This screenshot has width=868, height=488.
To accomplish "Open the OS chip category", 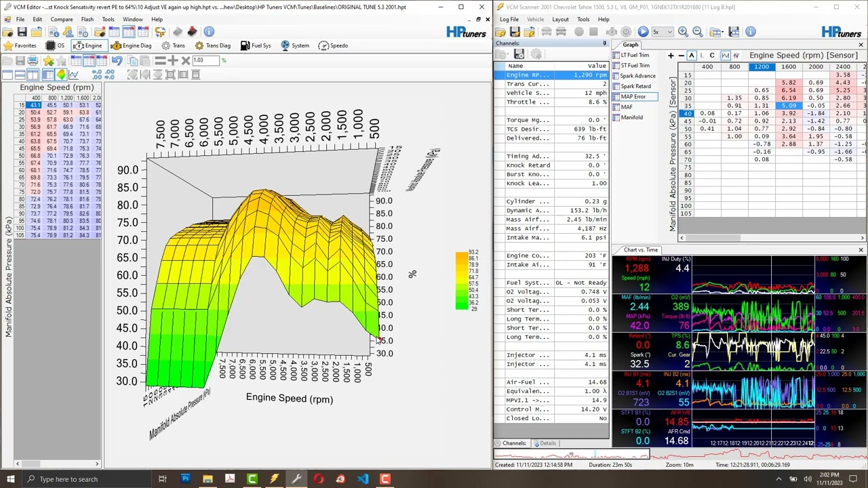I will [x=54, y=45].
